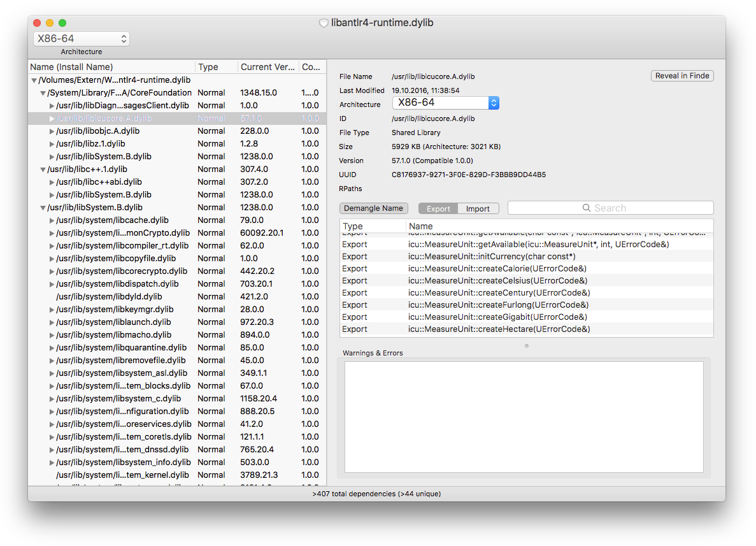Select the liblaunch.dylib row

[x=178, y=322]
